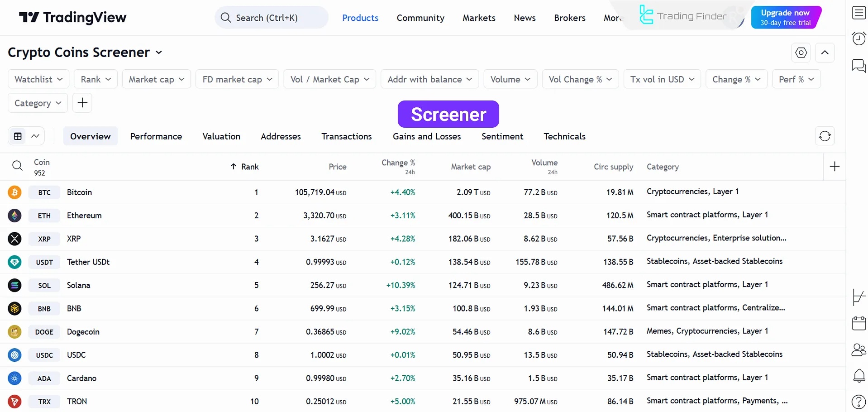Open the Community menu

[x=420, y=18]
